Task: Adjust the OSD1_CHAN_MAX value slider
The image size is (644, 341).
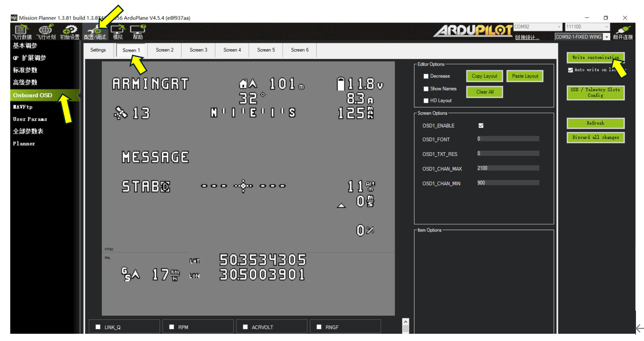Action: pyautogui.click(x=509, y=168)
